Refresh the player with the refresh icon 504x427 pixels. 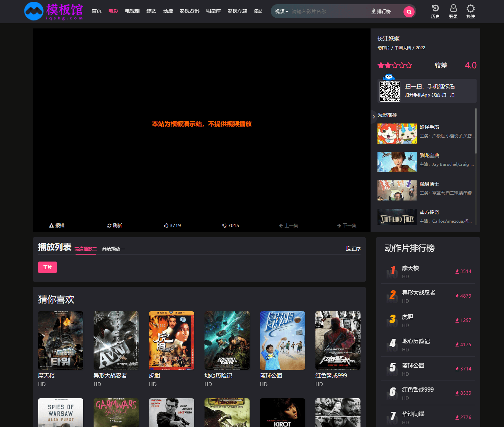(115, 225)
